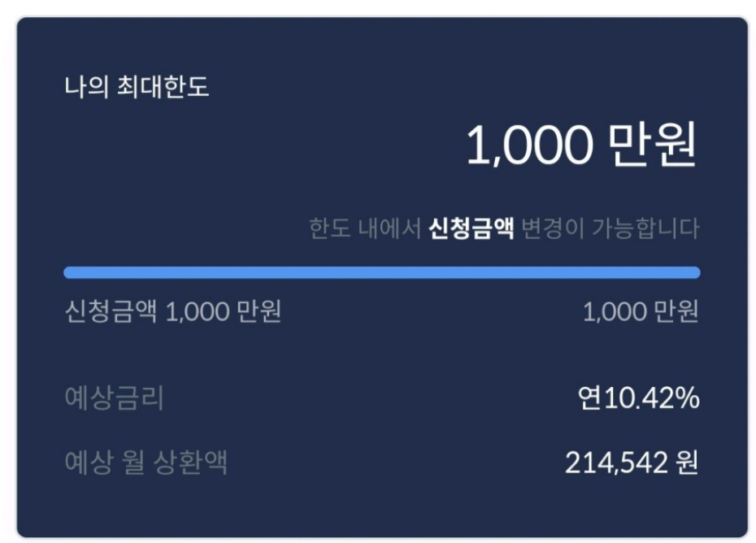The height and width of the screenshot is (543, 756).
Task: Click the large '만원' unit in heading
Action: pos(652,146)
